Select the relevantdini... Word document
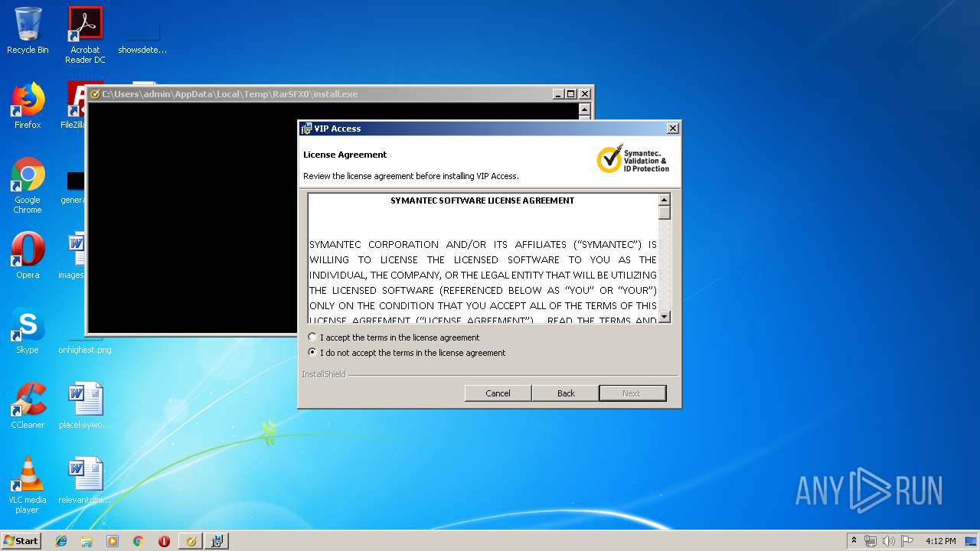The image size is (980, 551). click(x=85, y=481)
